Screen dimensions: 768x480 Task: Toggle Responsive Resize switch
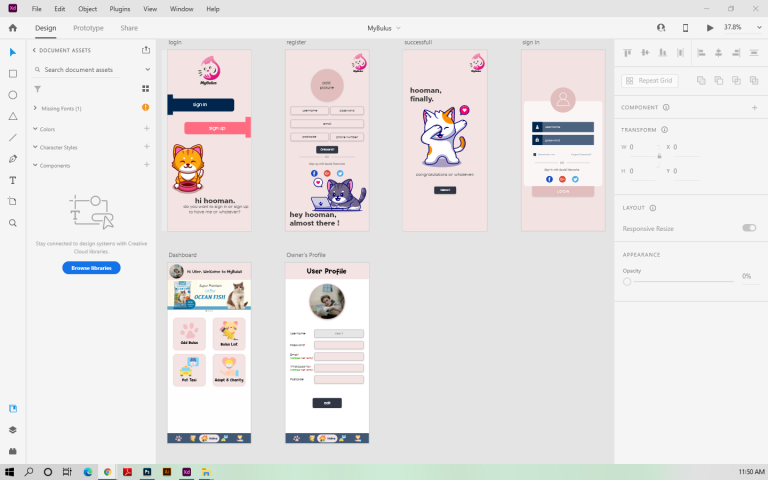click(x=748, y=228)
